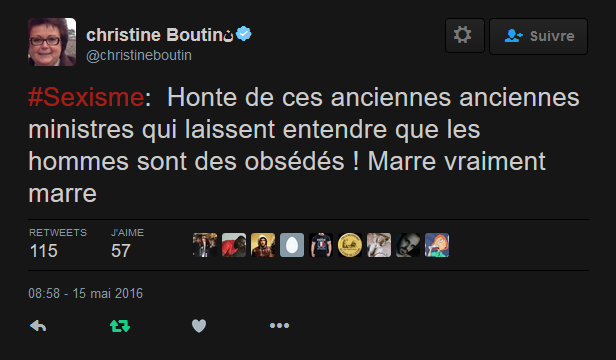Open Christine Boutin's profile photo
The height and width of the screenshot is (360, 616).
pyautogui.click(x=52, y=42)
